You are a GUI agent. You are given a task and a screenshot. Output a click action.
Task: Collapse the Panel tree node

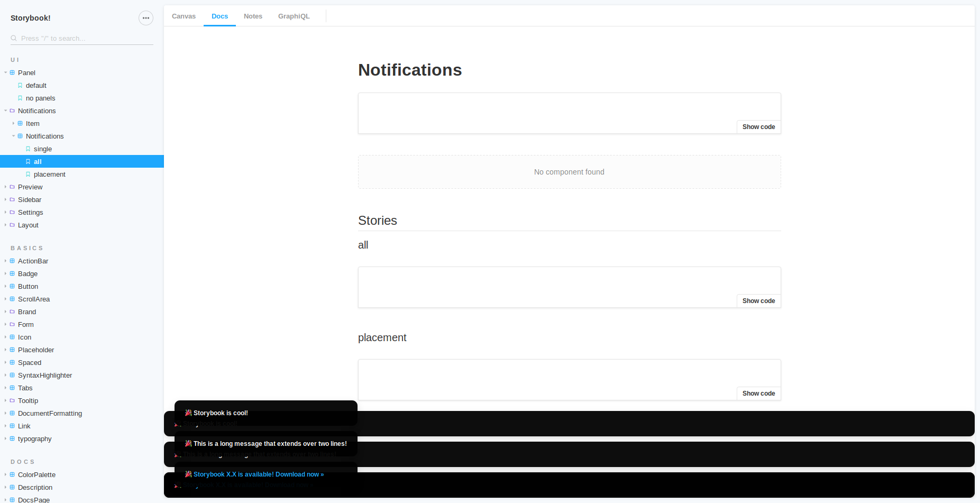click(5, 72)
